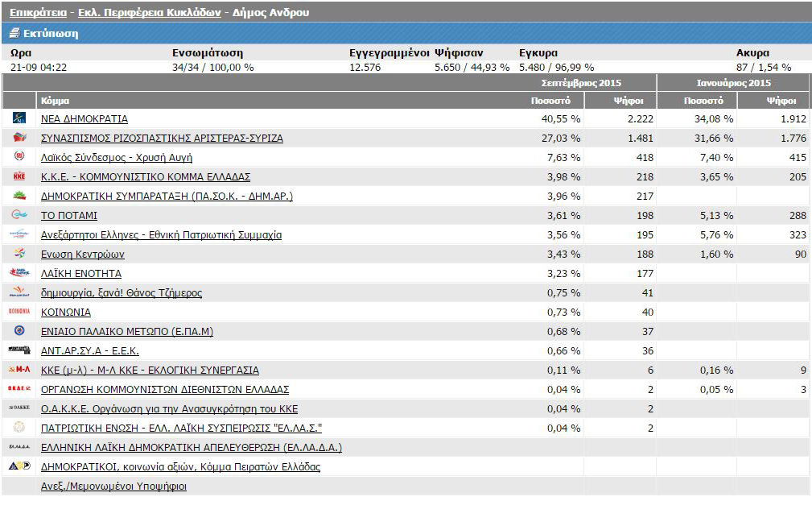The image size is (812, 530).
Task: Click the 1.776 January votes cell
Action: 793,139
